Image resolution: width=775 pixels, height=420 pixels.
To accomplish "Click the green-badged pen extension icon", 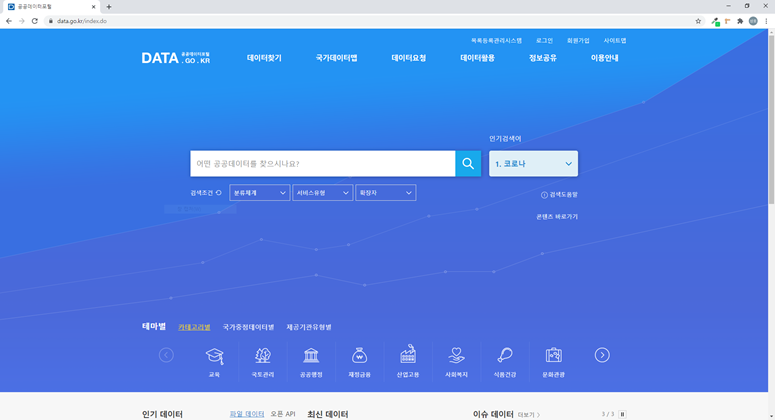I will click(x=715, y=21).
